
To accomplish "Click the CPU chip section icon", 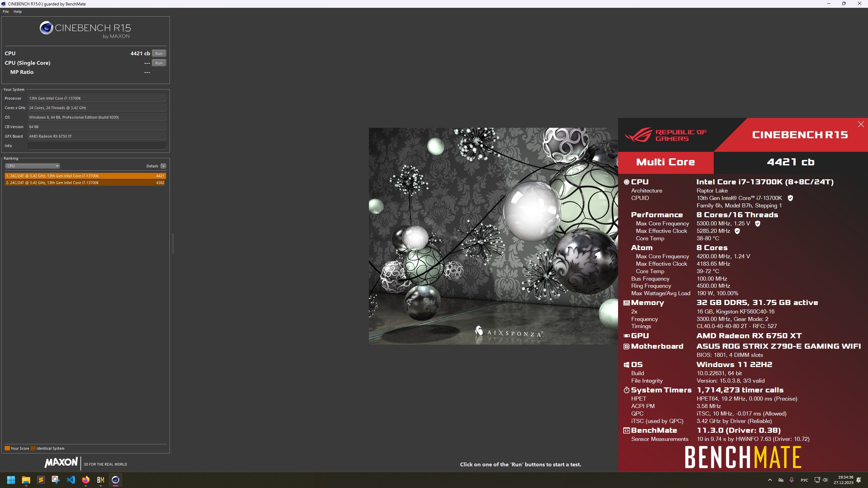I will 627,182.
